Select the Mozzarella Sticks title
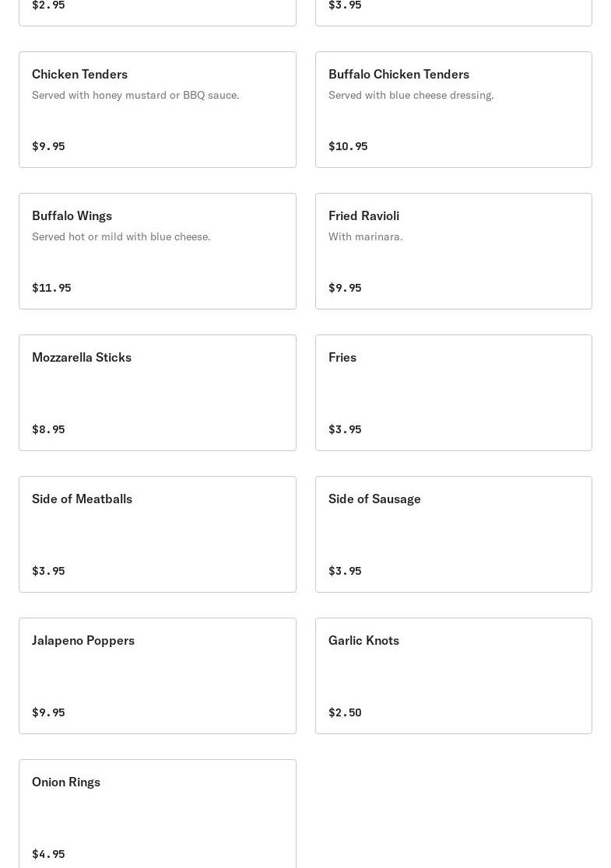The height and width of the screenshot is (868, 611). 82,357
